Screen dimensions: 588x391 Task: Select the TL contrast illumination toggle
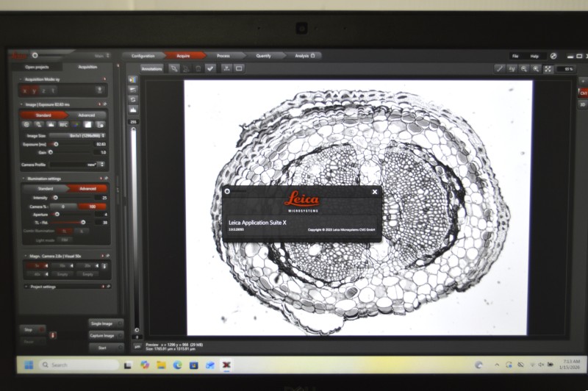(x=65, y=231)
